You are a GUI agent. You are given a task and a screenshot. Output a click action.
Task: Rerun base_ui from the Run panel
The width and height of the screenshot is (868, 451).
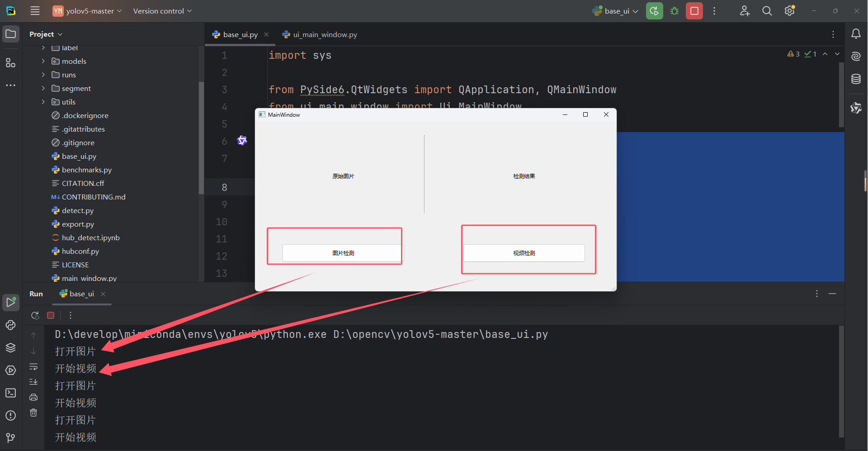point(34,315)
